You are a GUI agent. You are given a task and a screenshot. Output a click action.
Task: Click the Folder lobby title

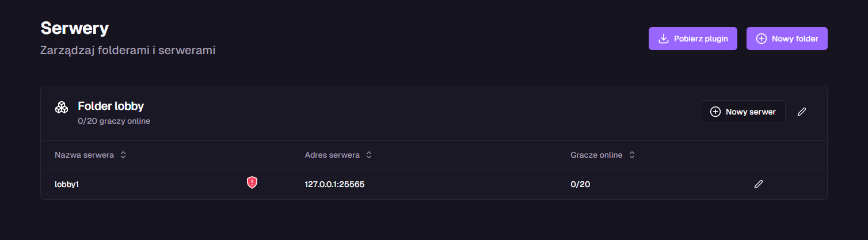click(x=111, y=106)
